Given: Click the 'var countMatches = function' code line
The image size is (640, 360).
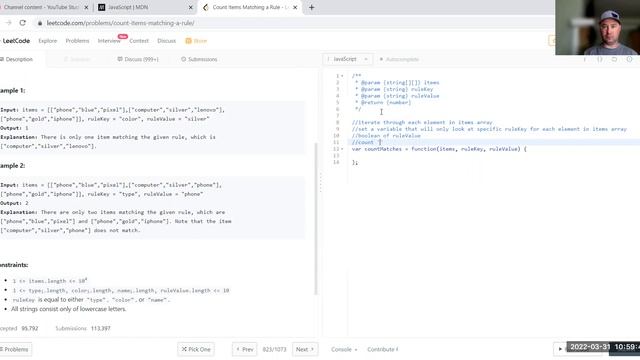Looking at the screenshot, I should point(439,149).
